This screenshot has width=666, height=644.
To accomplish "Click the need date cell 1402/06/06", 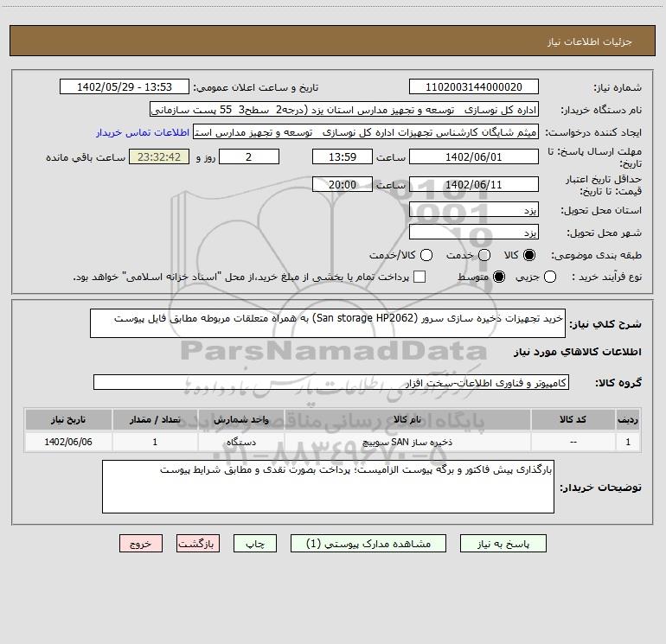I will click(x=68, y=442).
